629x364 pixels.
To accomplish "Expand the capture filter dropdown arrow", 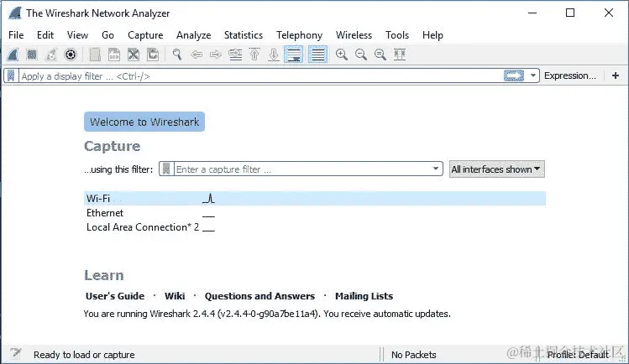I will click(x=436, y=169).
